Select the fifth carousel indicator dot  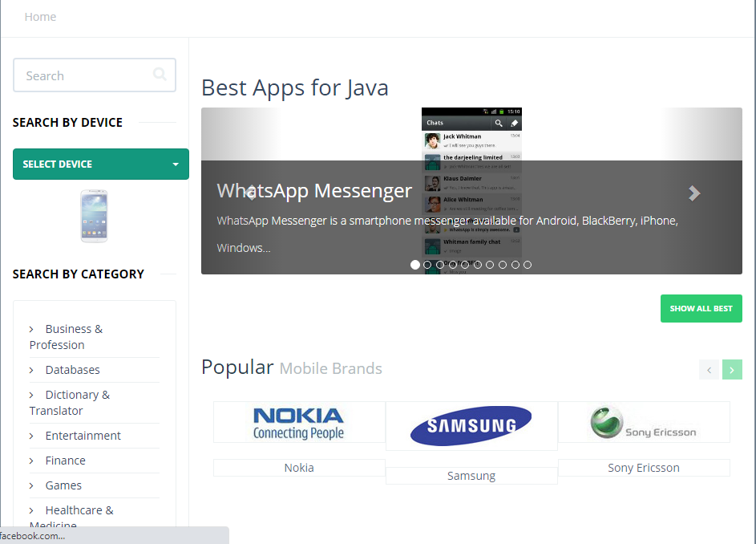pos(465,265)
